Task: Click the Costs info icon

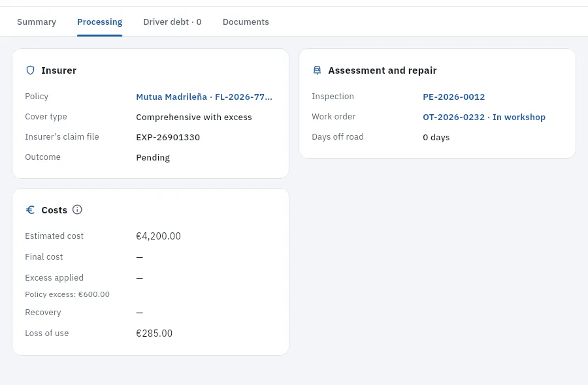Action: (x=77, y=209)
